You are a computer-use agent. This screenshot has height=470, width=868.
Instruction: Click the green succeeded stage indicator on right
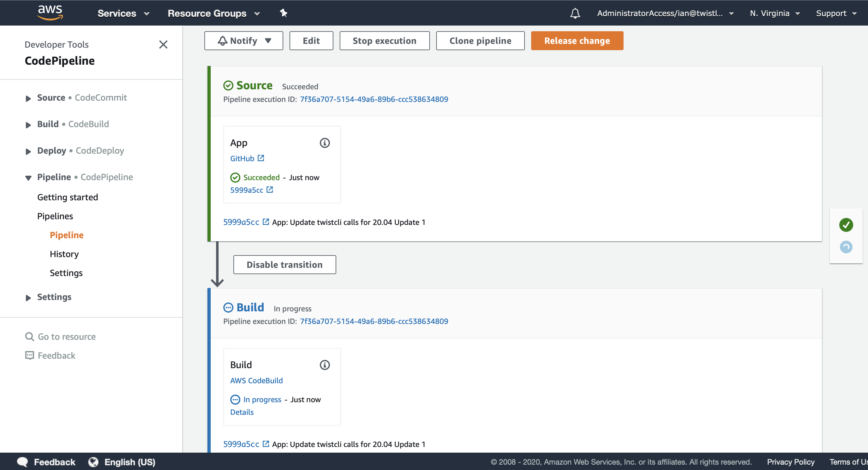click(x=846, y=225)
